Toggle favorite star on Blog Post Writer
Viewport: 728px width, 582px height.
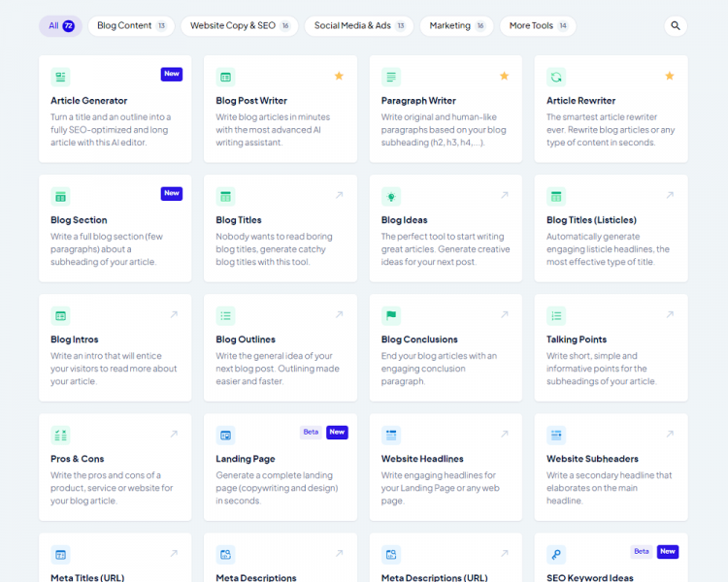coord(339,76)
